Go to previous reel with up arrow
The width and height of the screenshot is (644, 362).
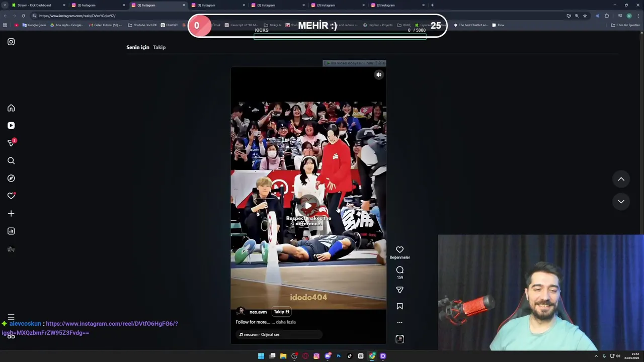621,179
